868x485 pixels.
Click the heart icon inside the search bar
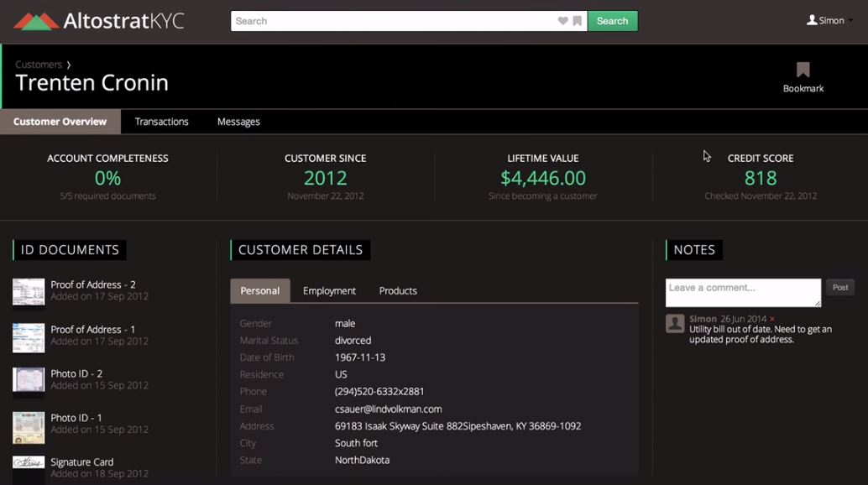point(564,21)
